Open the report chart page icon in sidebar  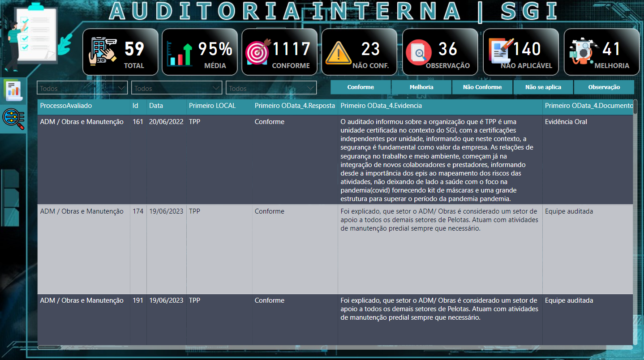point(13,90)
